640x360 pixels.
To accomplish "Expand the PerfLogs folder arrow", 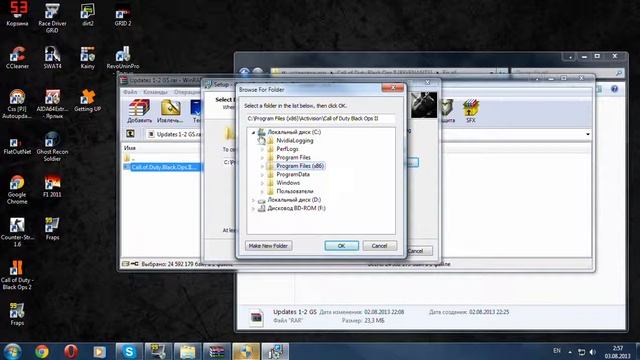I will (x=262, y=149).
